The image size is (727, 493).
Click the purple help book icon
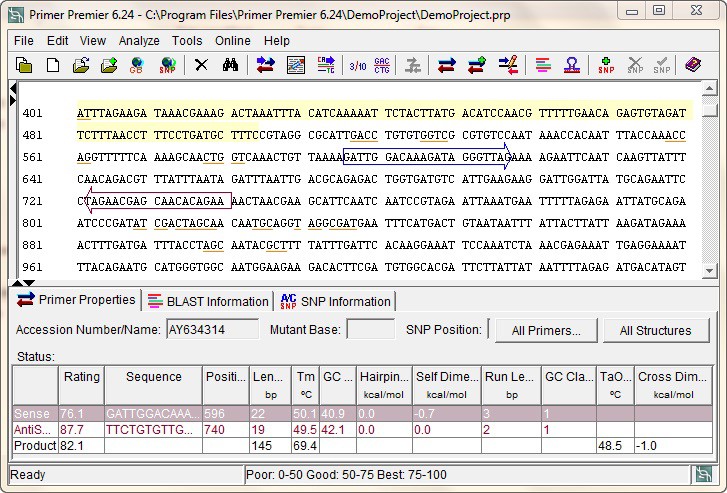pos(693,65)
